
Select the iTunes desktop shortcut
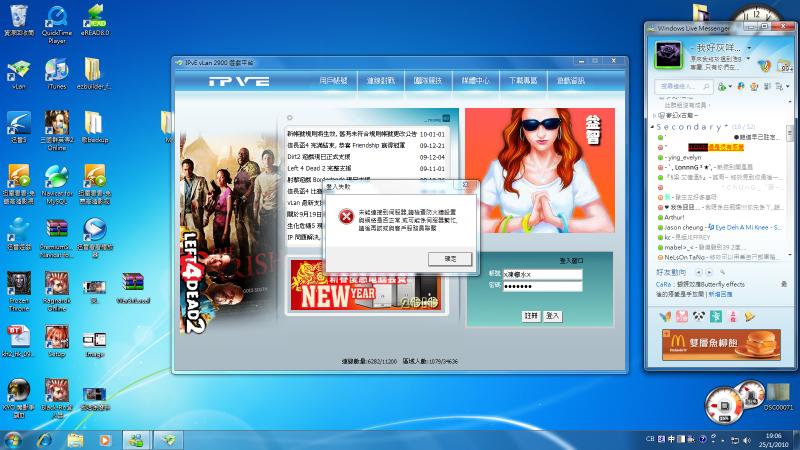pyautogui.click(x=57, y=74)
